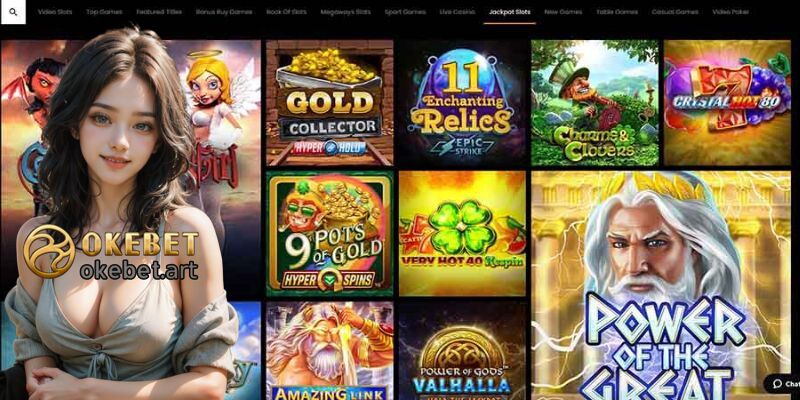Open the Very Hot 40 Respin tile
The image size is (800, 400).
462,234
